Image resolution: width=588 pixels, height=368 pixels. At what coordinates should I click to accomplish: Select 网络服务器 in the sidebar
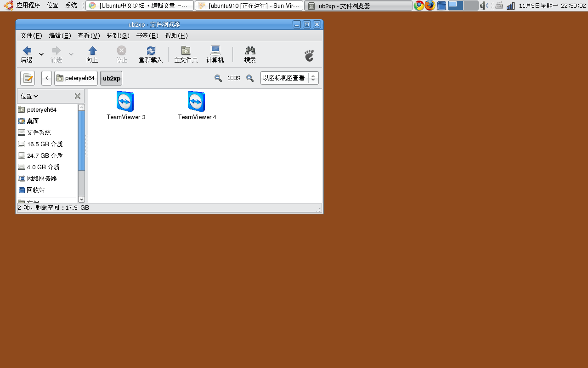47,178
